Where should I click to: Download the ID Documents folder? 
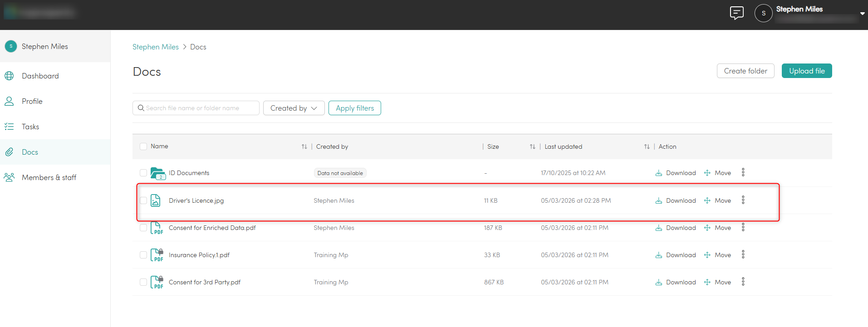point(676,173)
